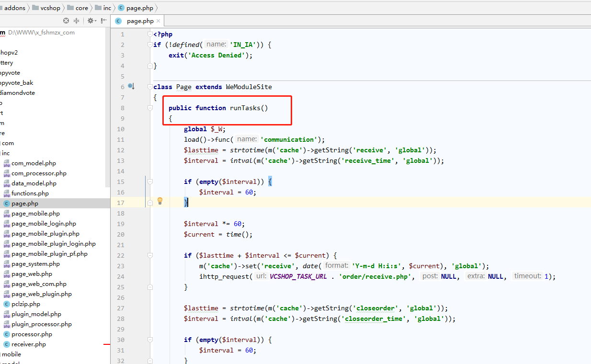Image resolution: width=591 pixels, height=364 pixels.
Task: Fold the empty($interval) block on line 15
Action: tap(150, 182)
